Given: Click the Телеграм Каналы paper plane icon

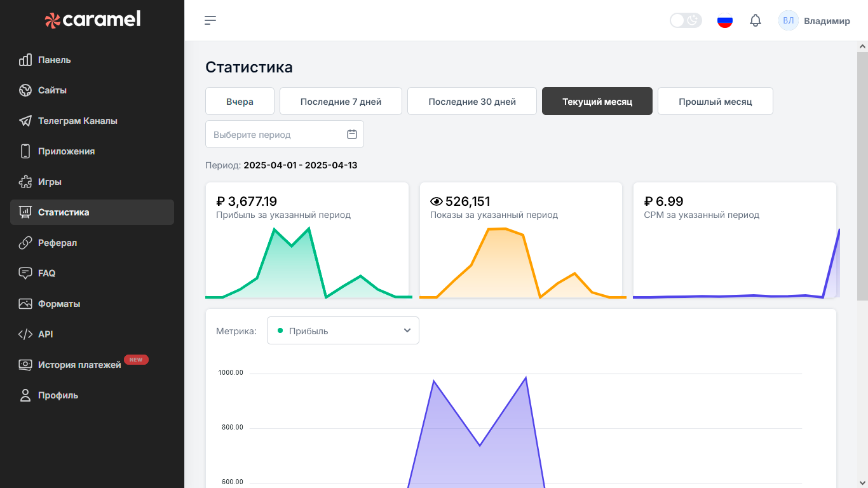Looking at the screenshot, I should tap(25, 121).
